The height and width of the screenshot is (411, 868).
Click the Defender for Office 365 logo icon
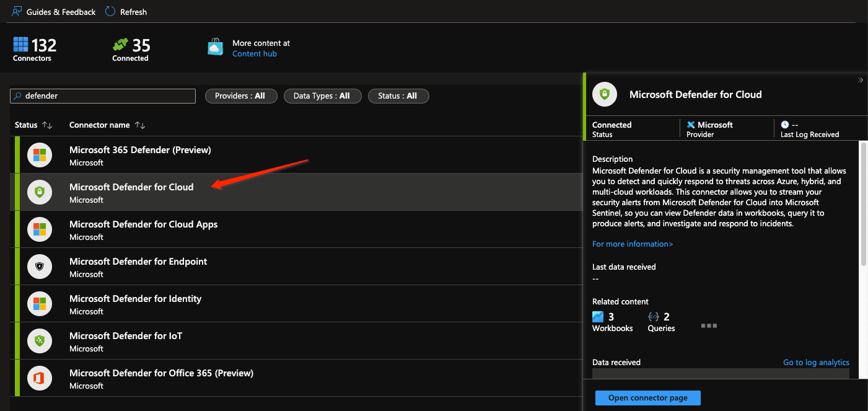tap(40, 378)
